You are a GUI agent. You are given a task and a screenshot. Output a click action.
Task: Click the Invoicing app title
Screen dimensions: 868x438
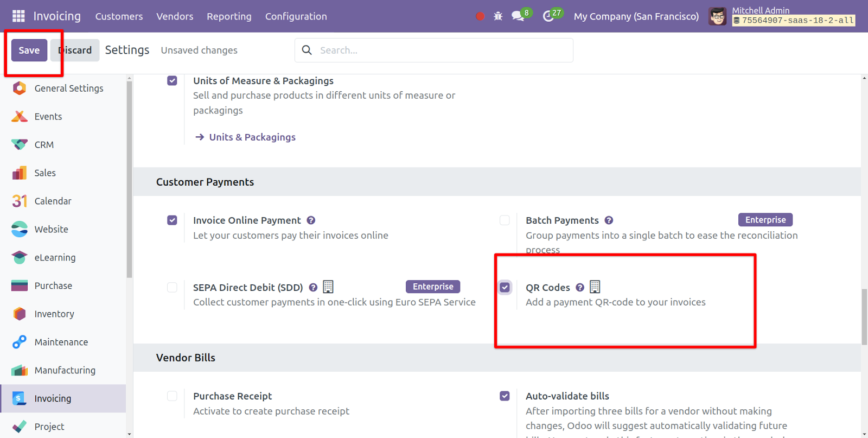pyautogui.click(x=57, y=16)
